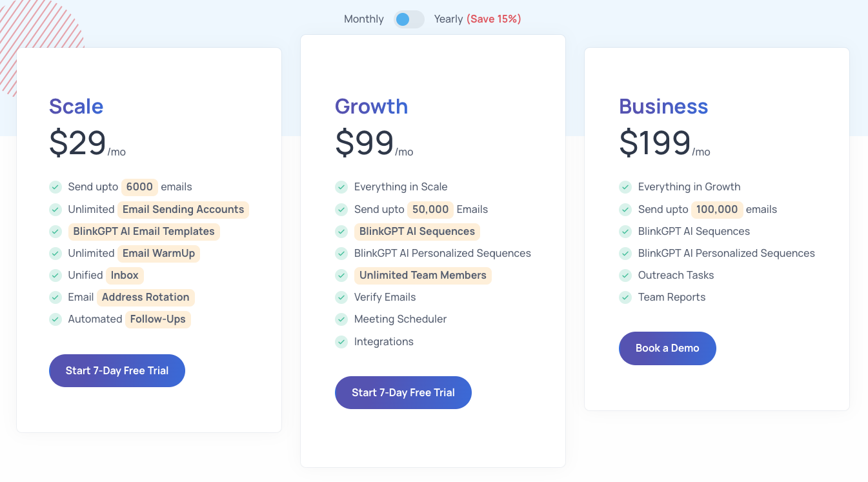This screenshot has height=482, width=868.
Task: Click checkmark icon next to Team Reports
Action: 625,297
